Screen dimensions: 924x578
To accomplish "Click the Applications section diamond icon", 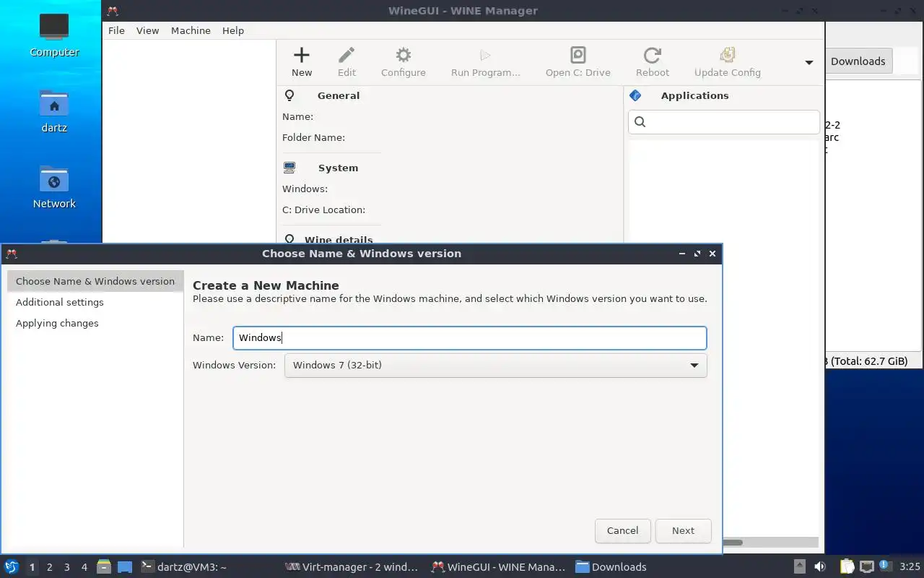I will pyautogui.click(x=635, y=95).
